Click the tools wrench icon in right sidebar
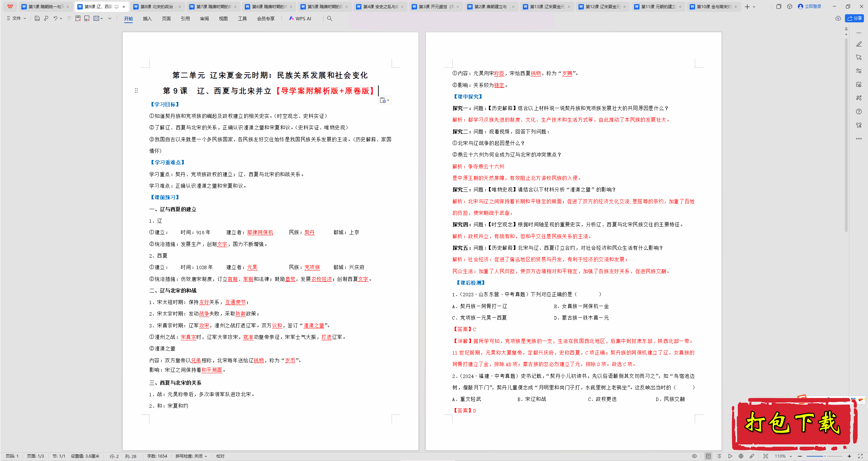The image size is (868, 461). [x=859, y=98]
